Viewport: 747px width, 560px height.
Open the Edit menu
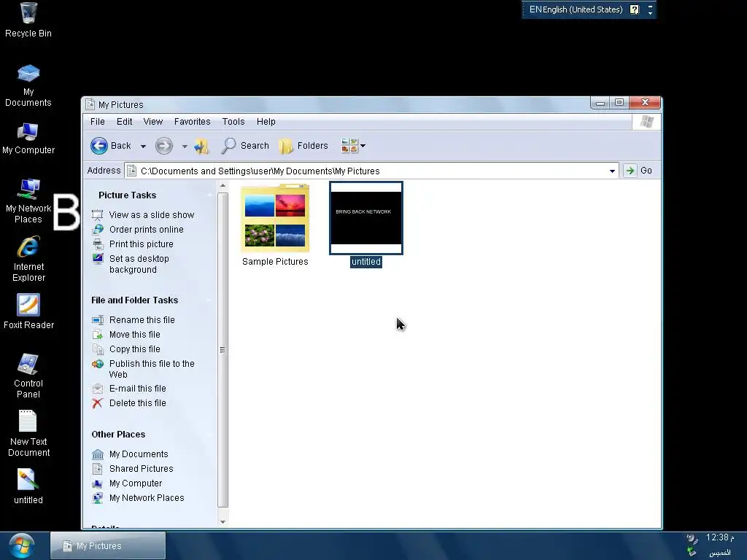click(124, 122)
